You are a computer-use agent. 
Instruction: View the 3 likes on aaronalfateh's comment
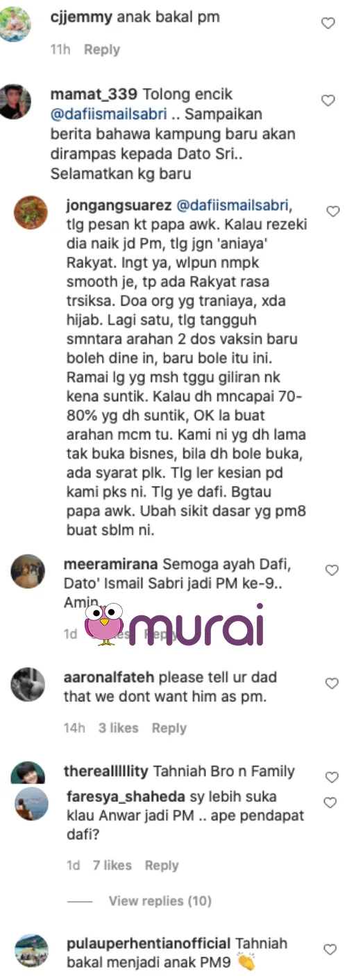pyautogui.click(x=118, y=728)
